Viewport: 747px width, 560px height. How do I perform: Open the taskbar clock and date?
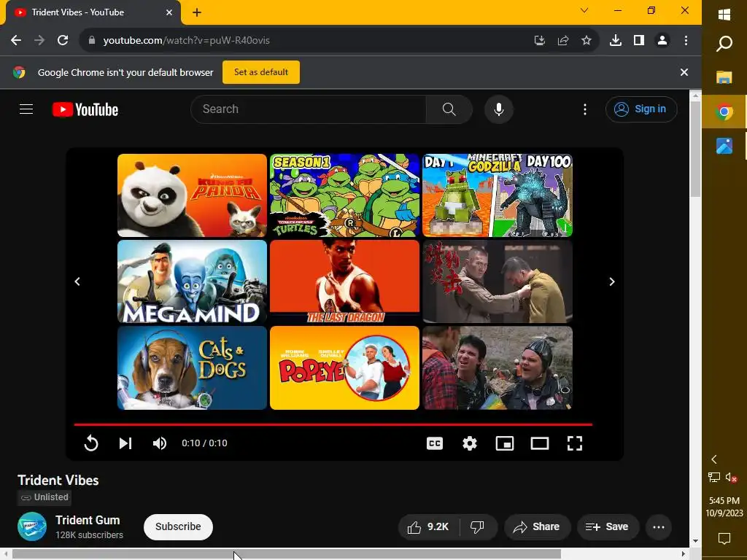click(x=724, y=507)
